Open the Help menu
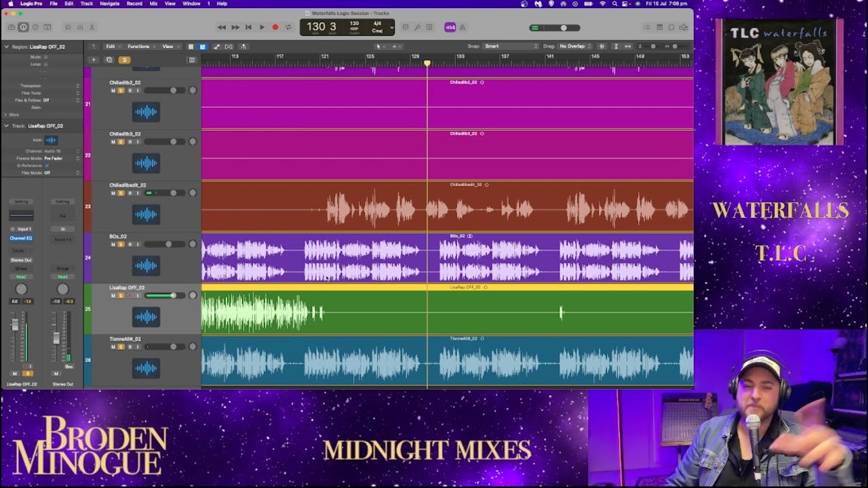This screenshot has width=868, height=488. 222,3
